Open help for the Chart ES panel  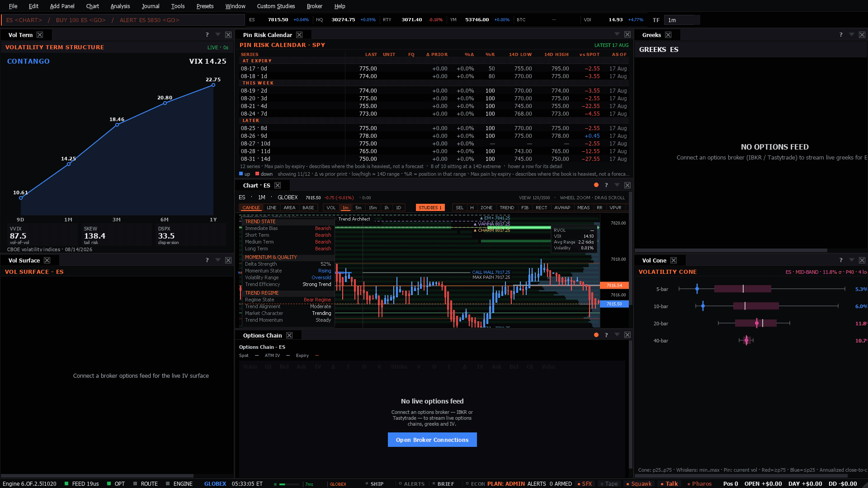click(x=606, y=185)
